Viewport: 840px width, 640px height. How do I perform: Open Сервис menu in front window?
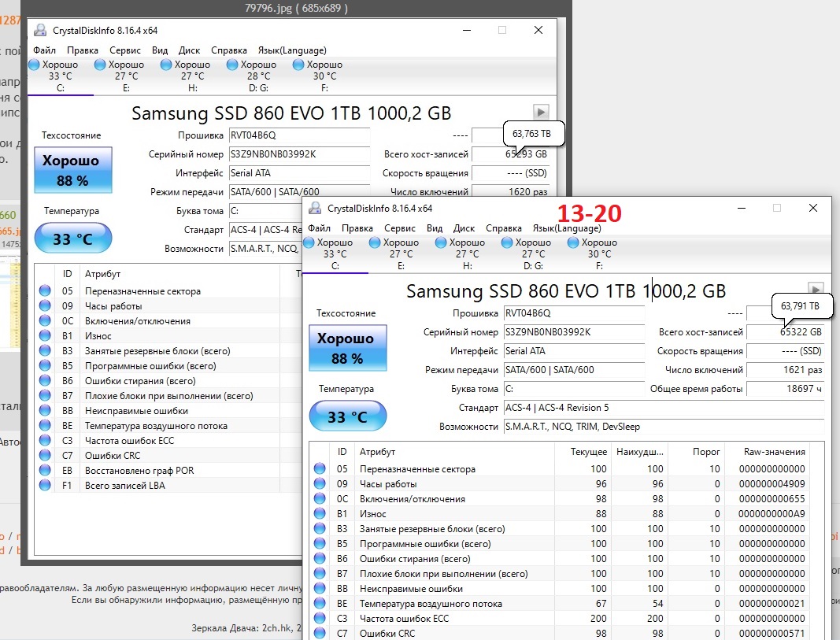(x=400, y=228)
